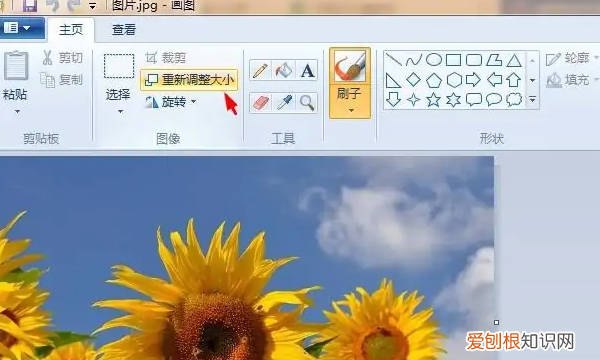This screenshot has width=600, height=360.
Task: Click the Undo arrow in quick access toolbar
Action: click(x=52, y=6)
